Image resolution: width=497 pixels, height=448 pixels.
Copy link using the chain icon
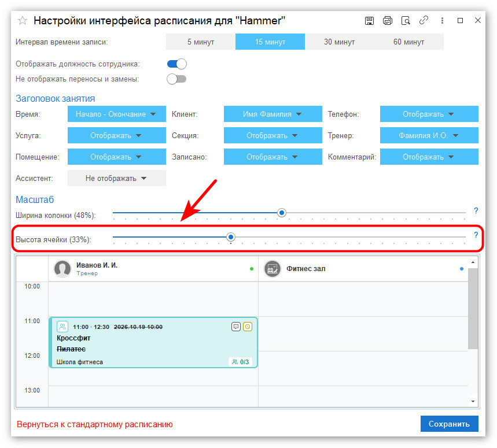424,21
